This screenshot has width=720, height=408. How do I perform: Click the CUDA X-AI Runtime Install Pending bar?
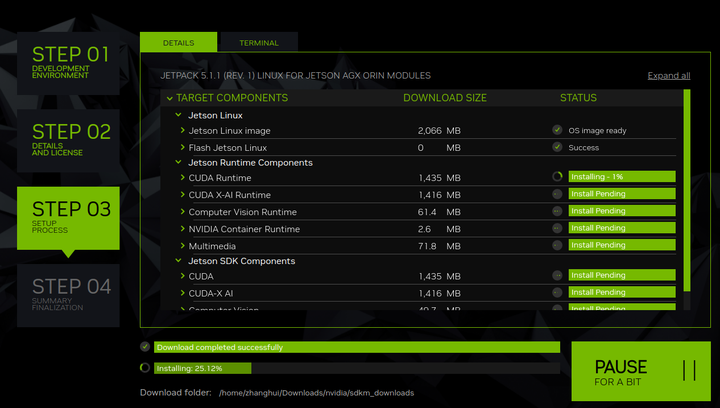coord(622,194)
